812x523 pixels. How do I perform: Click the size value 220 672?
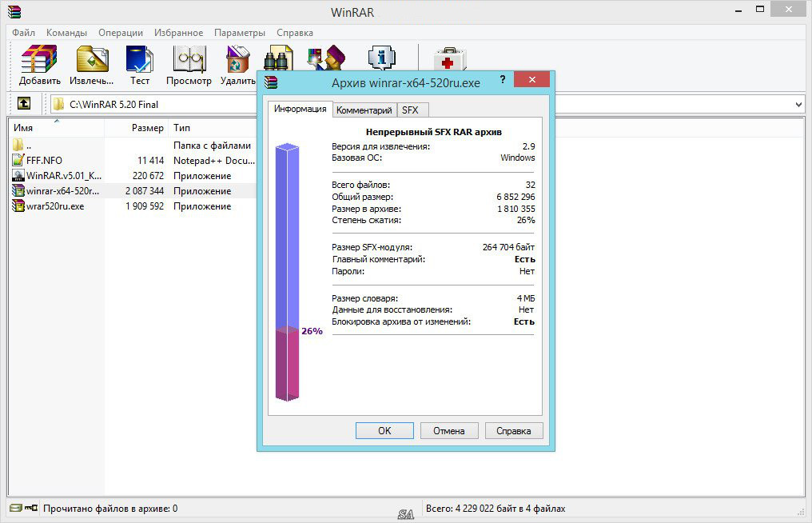[x=148, y=176]
